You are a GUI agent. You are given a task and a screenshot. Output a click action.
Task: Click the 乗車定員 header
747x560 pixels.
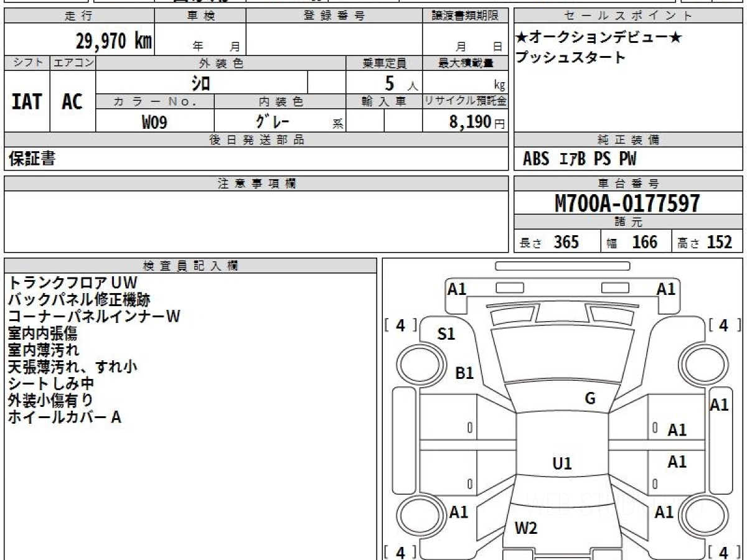384,63
